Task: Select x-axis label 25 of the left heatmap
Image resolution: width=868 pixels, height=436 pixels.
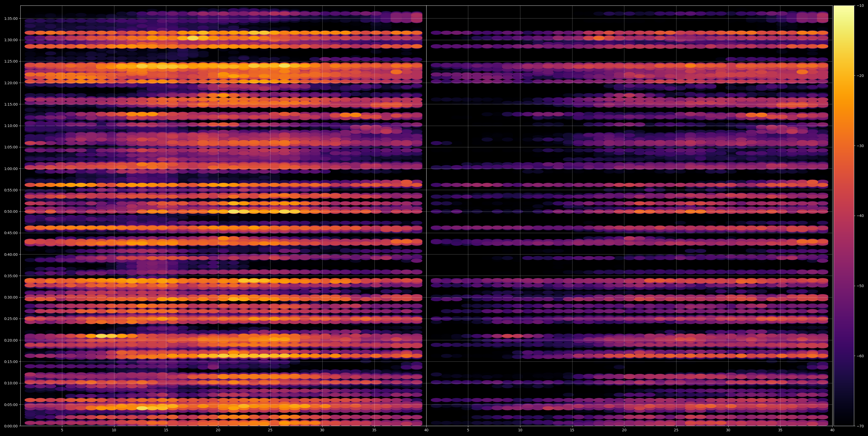Action: click(270, 430)
